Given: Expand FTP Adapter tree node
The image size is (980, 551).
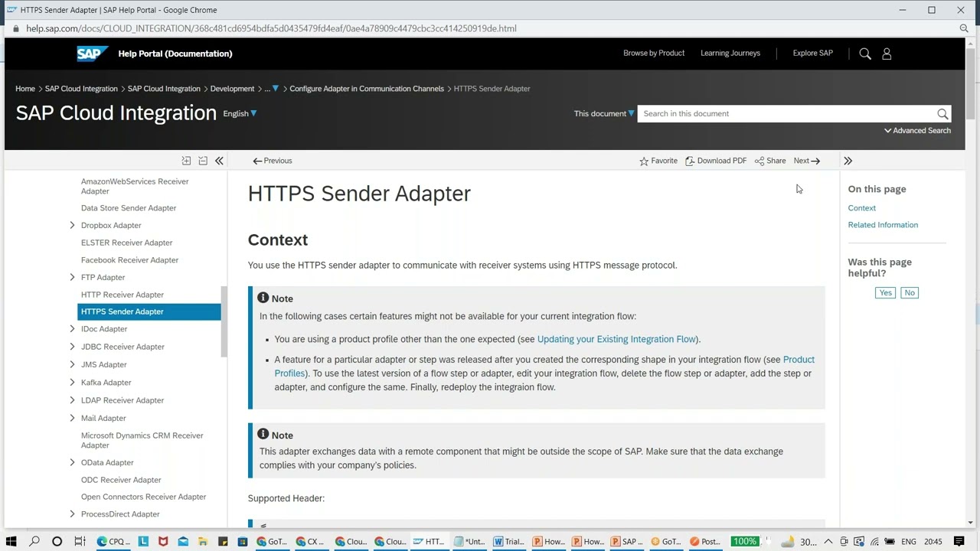Looking at the screenshot, I should click(73, 278).
